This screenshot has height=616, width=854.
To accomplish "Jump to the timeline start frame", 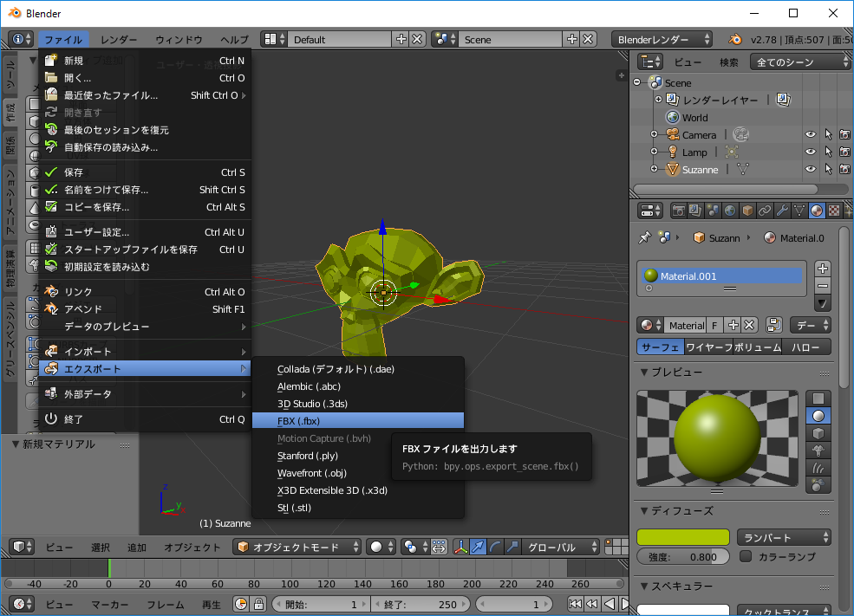I will (575, 604).
